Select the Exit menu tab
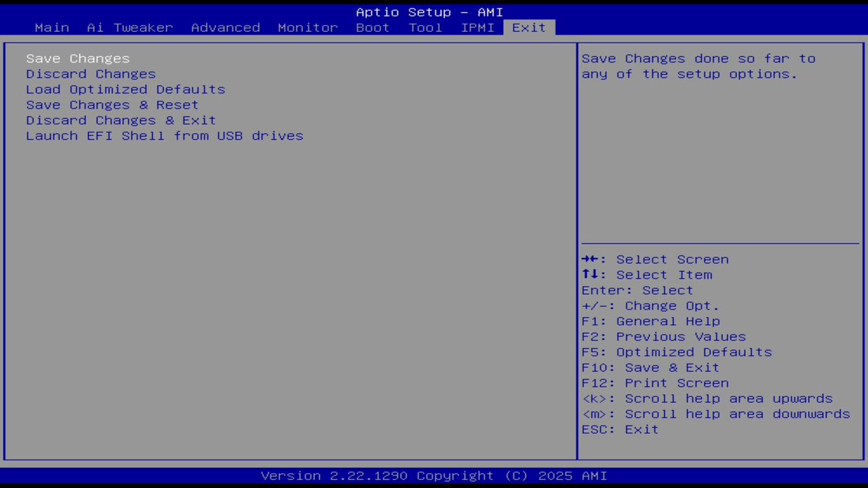Viewport: 868px width, 488px height. 528,27
